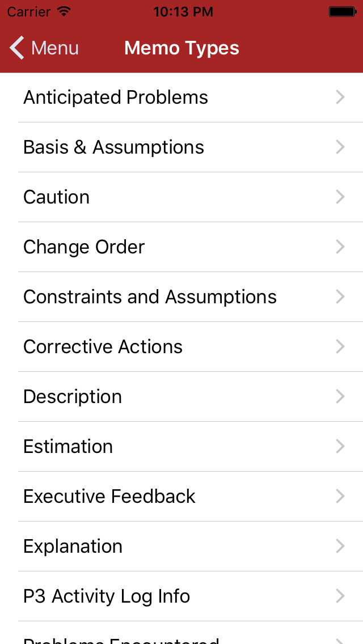The height and width of the screenshot is (644, 363).
Task: Tap chevron beside Description
Action: tap(340, 397)
